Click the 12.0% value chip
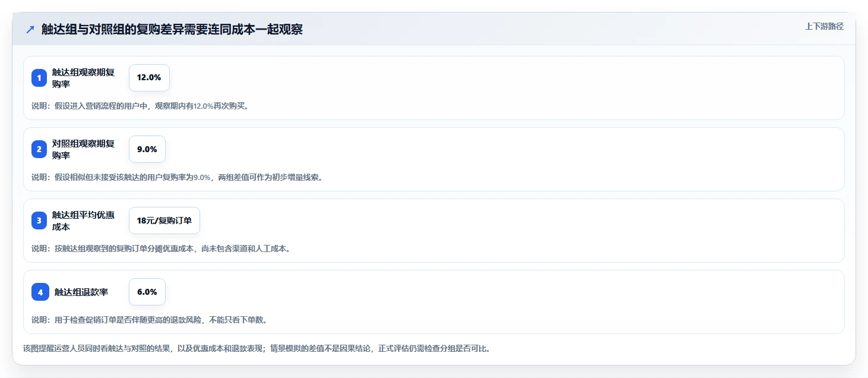This screenshot has height=378, width=868. (x=149, y=78)
